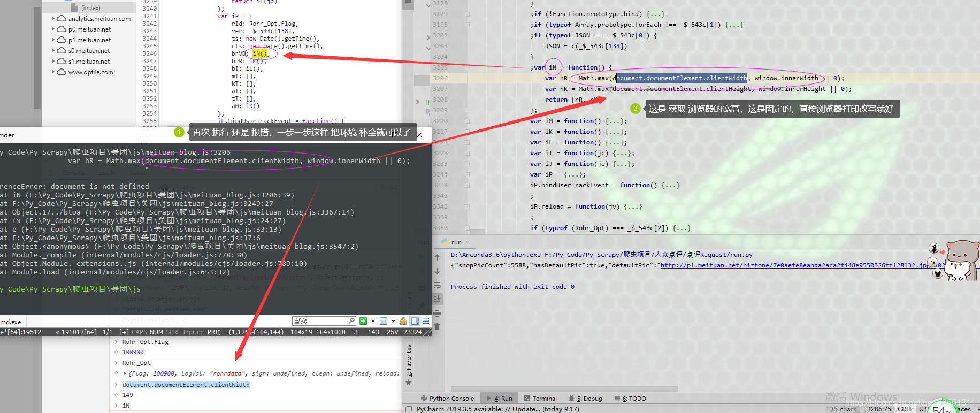
Task: Open the Python Console tool window
Action: pyautogui.click(x=447, y=399)
